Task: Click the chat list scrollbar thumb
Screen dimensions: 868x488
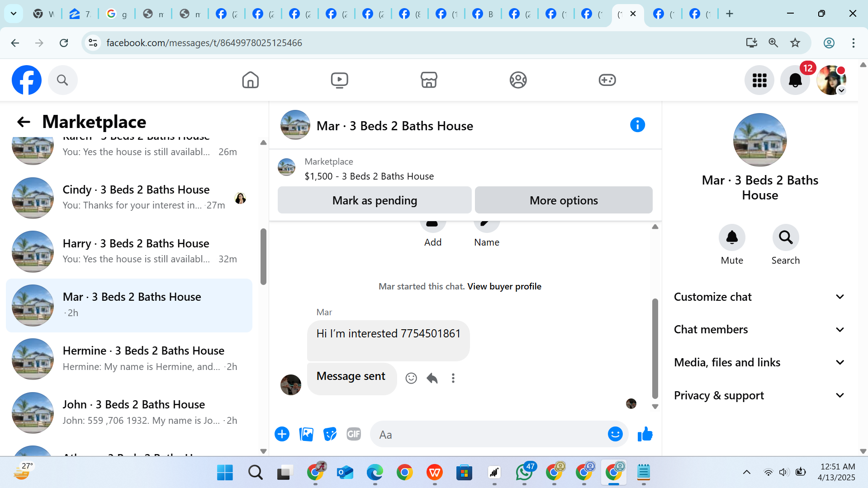Action: (x=263, y=256)
